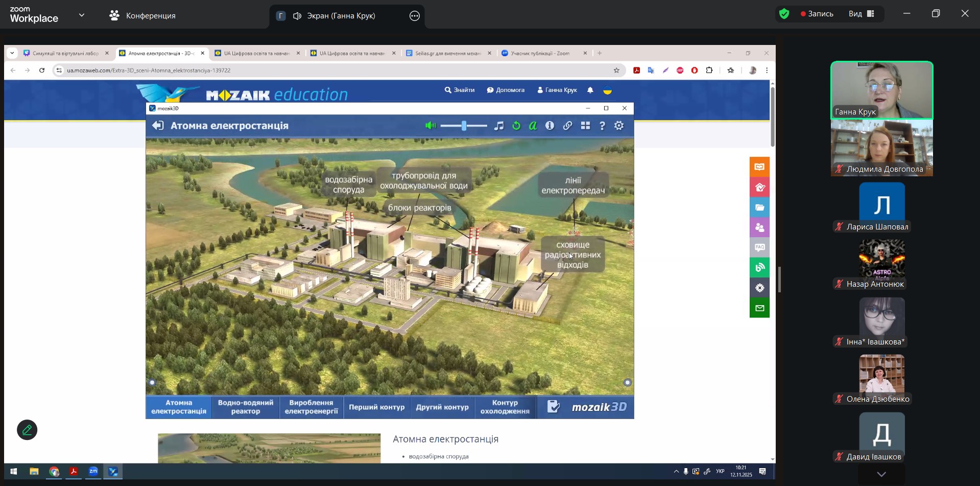Toggle background music note icon
Screen dimensions: 980x486
[499, 126]
